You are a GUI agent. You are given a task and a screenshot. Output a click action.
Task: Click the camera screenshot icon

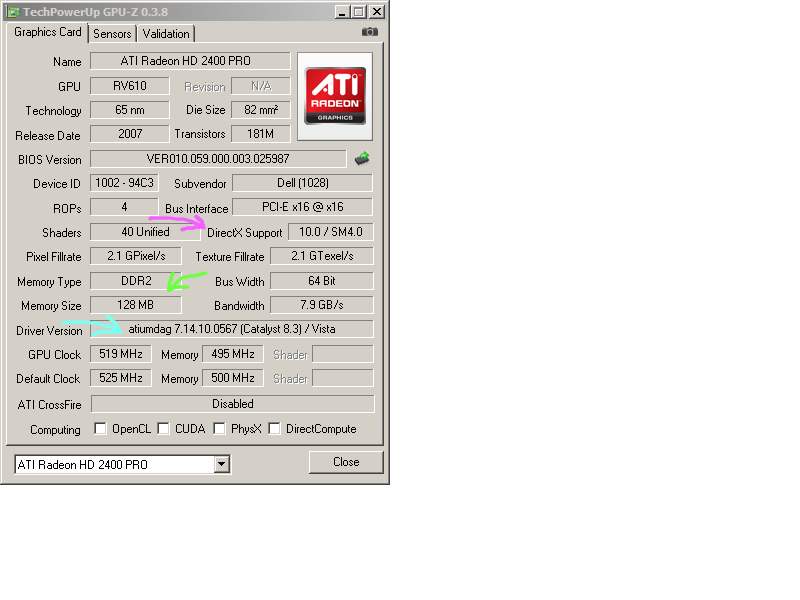(369, 32)
